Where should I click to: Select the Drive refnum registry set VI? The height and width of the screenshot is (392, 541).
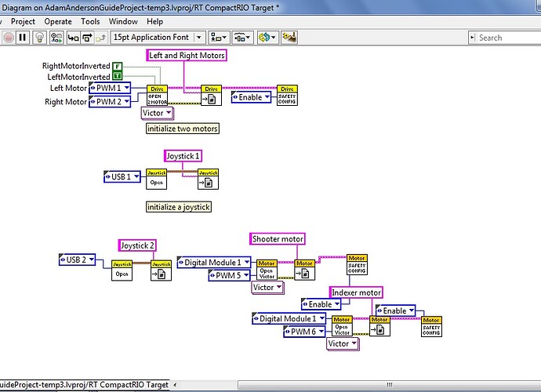211,95
